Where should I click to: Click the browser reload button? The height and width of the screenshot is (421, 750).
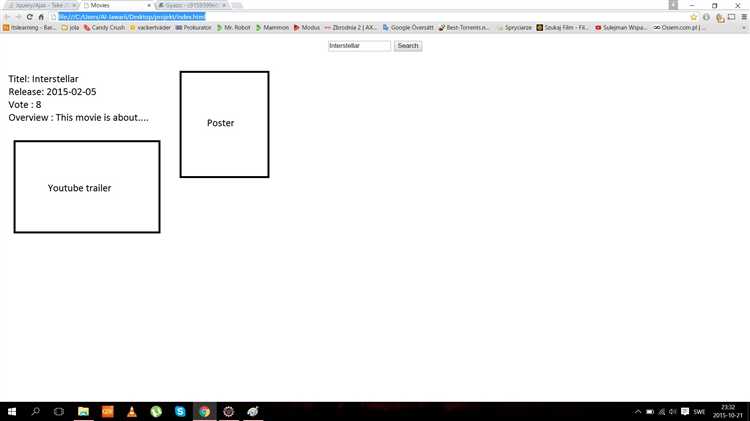click(29, 17)
